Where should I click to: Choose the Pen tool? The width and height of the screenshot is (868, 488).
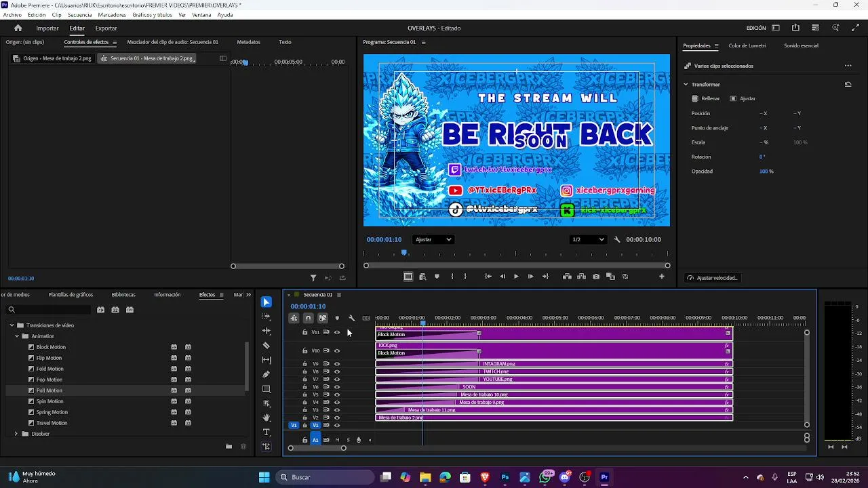coord(267,374)
